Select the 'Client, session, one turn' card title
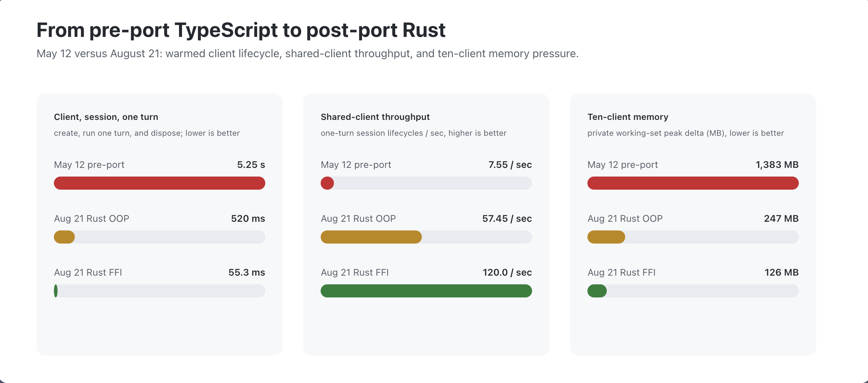Image resolution: width=868 pixels, height=383 pixels. (x=106, y=117)
